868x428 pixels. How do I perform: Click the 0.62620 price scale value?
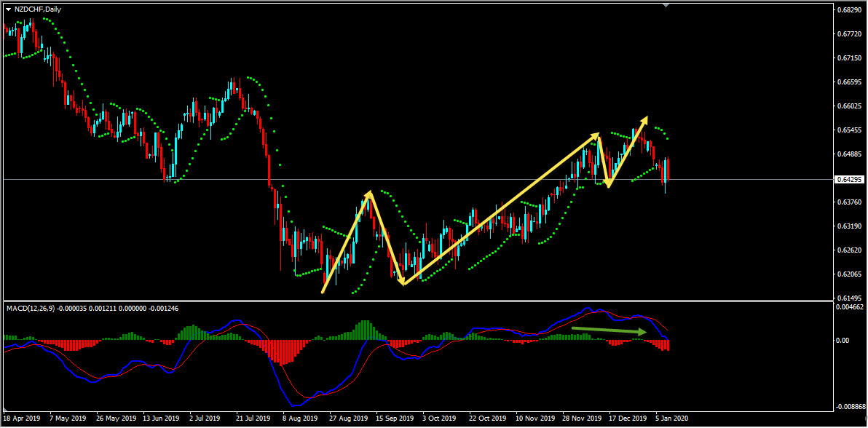[848, 250]
